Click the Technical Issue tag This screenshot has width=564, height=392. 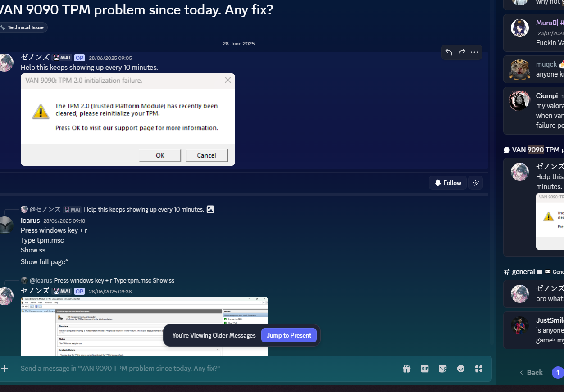click(x=22, y=27)
